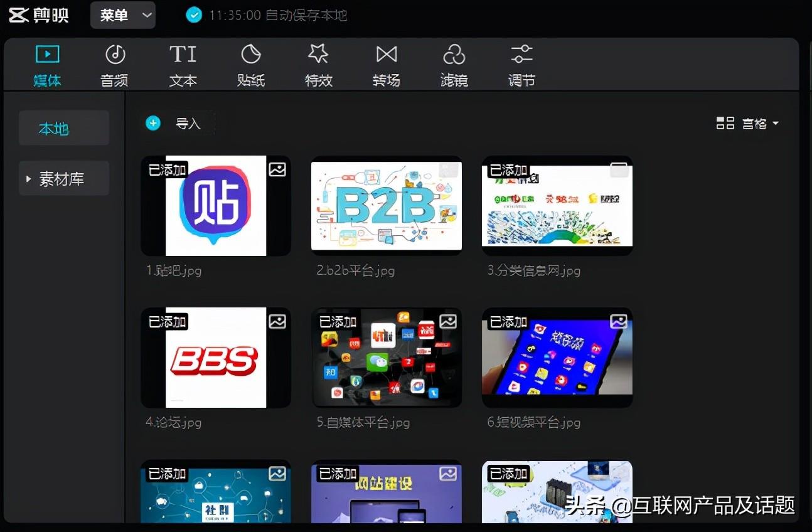The image size is (812, 532).
Task: Click the file name 4.论坛.jpg
Action: click(174, 423)
